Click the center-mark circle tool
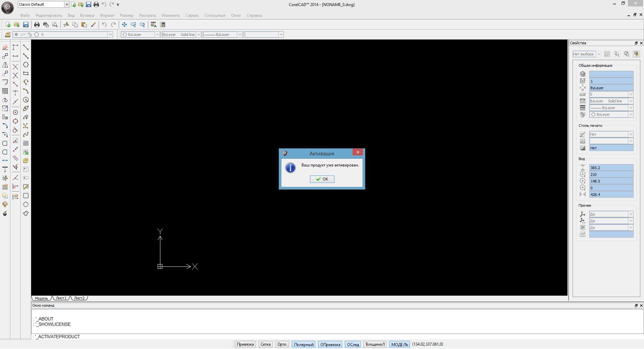Screen dimensions: 644x349 pos(15,112)
